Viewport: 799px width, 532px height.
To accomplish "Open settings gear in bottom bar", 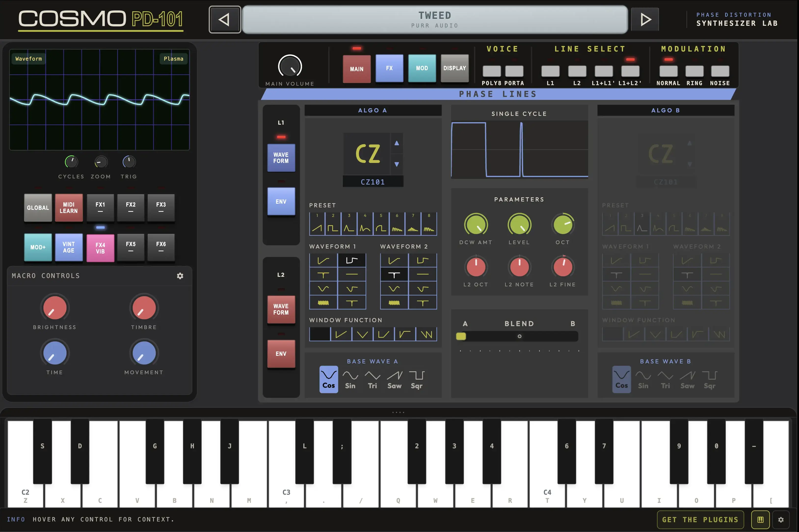I will 781,519.
